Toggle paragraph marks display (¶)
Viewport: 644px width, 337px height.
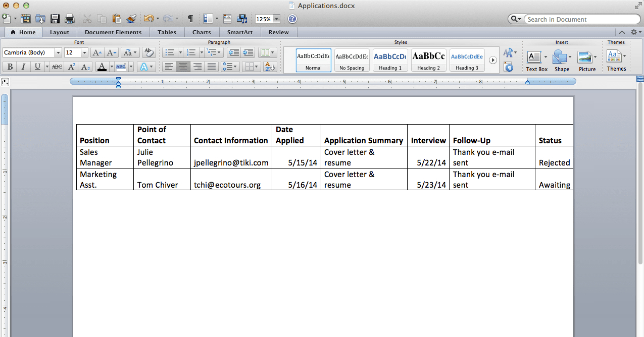click(190, 19)
